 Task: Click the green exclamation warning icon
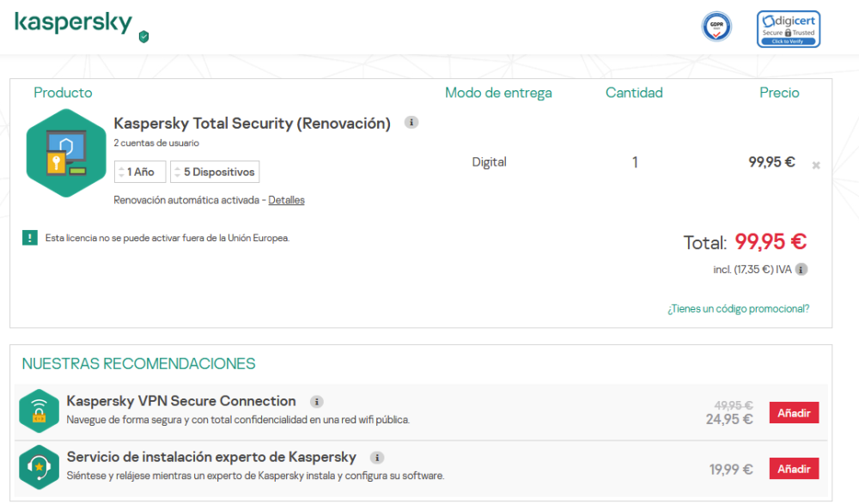click(x=30, y=238)
